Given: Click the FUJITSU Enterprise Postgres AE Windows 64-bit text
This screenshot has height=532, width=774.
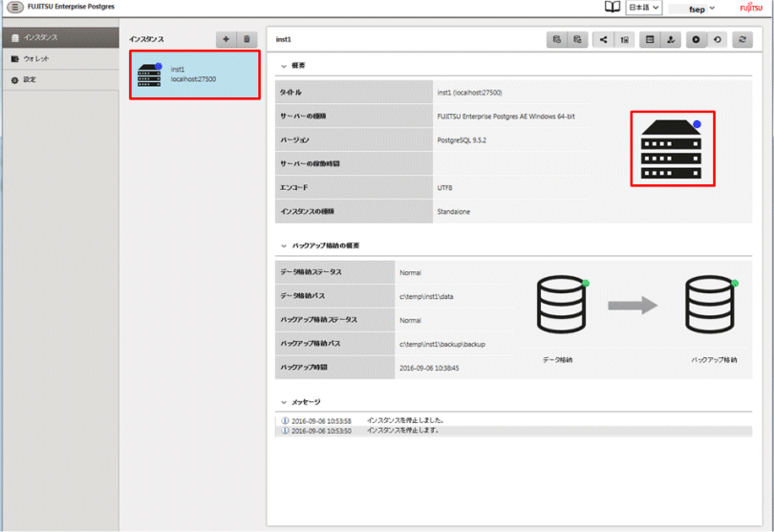Looking at the screenshot, I should coord(505,117).
